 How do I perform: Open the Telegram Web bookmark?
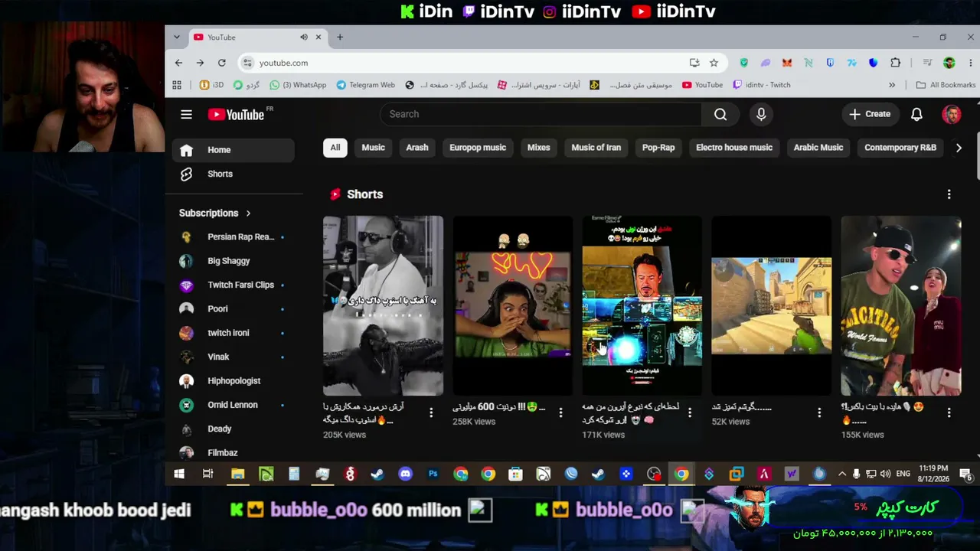pos(366,85)
